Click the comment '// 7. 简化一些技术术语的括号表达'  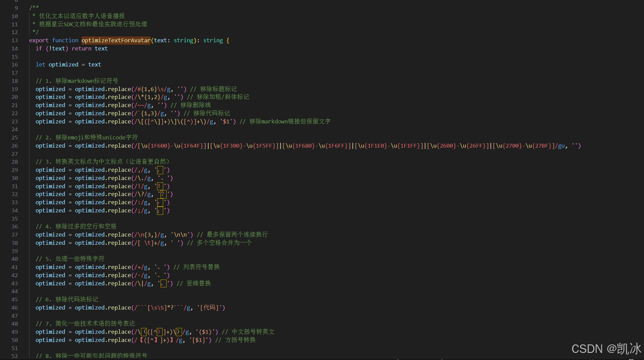tap(86, 323)
